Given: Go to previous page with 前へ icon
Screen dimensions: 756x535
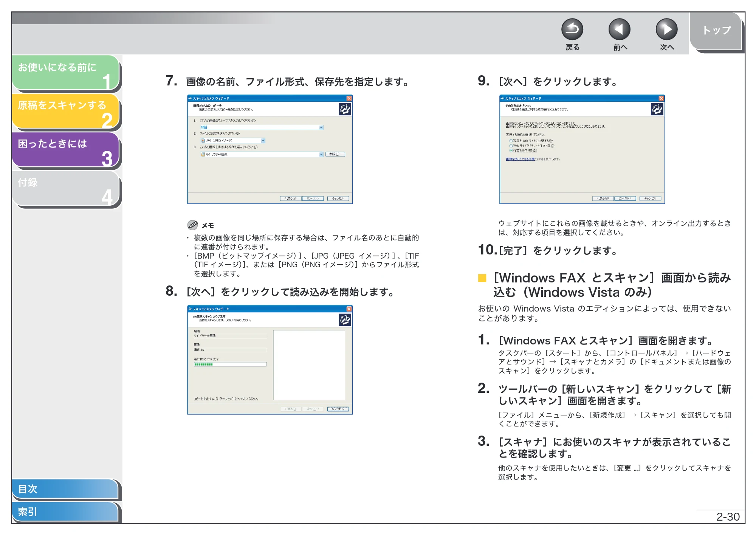Looking at the screenshot, I should tap(619, 29).
